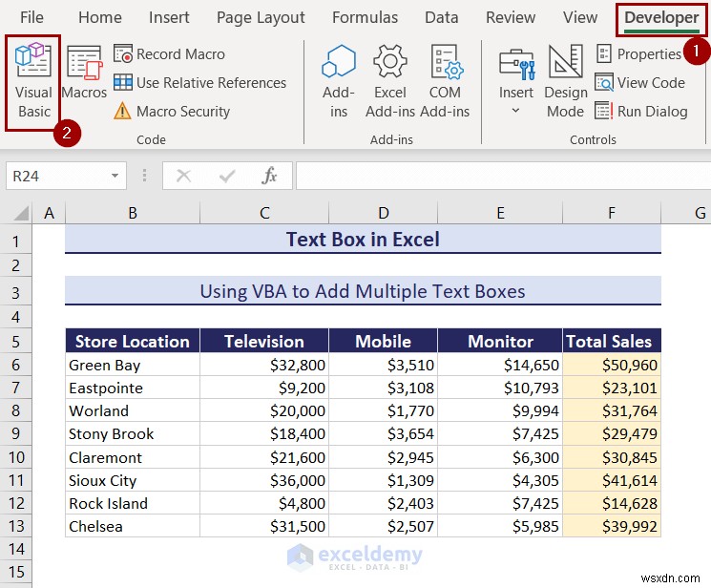Open Macro Security settings

[x=172, y=111]
